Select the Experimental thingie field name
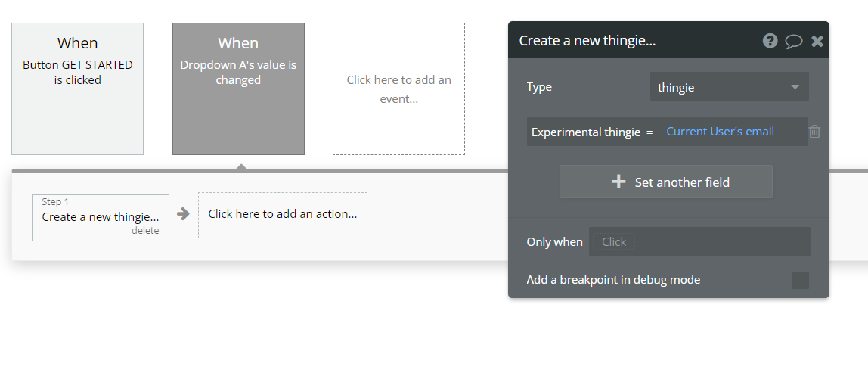868x370 pixels. [586, 132]
